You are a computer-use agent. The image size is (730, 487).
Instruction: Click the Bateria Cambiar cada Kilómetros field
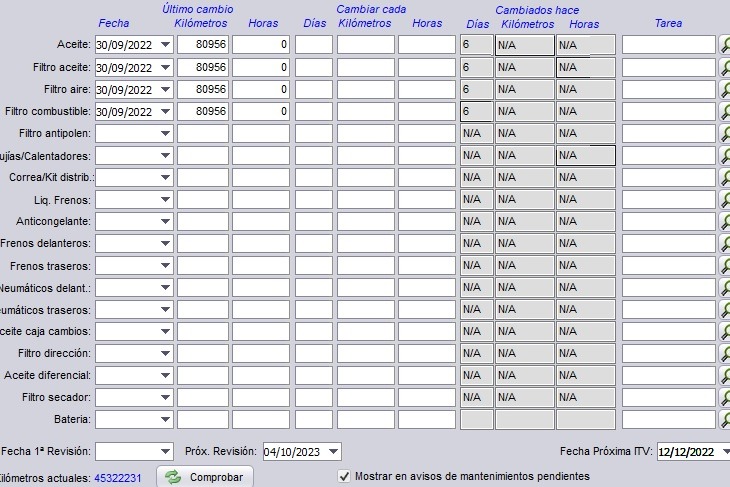366,419
